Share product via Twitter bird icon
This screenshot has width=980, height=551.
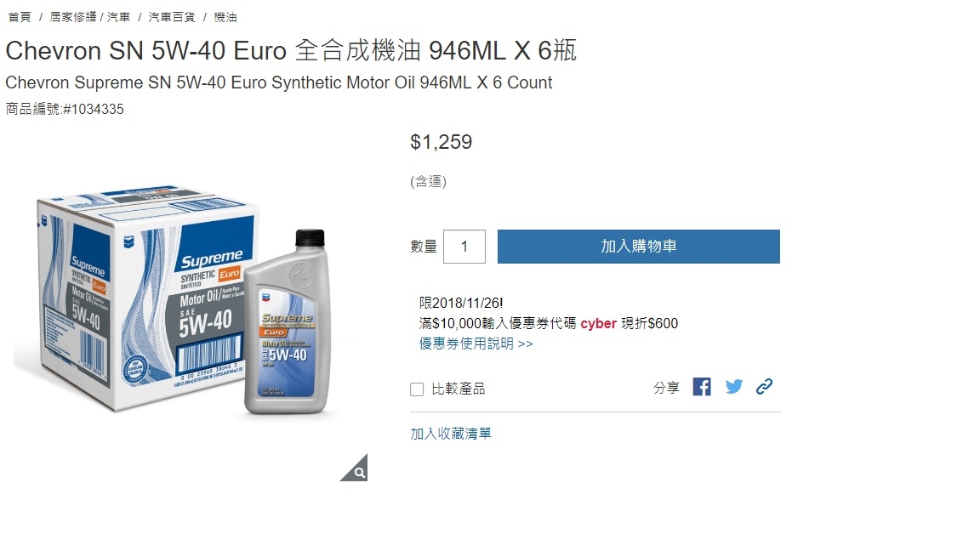tap(734, 387)
